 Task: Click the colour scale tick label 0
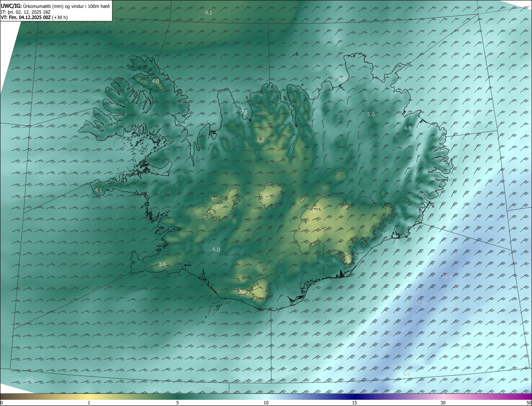tap(2, 403)
